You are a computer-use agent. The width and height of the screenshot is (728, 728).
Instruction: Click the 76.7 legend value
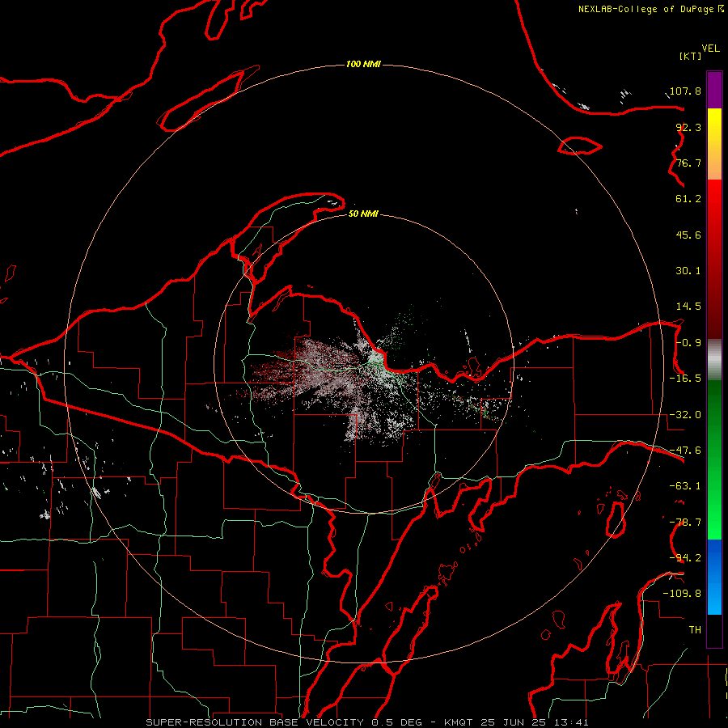(688, 163)
